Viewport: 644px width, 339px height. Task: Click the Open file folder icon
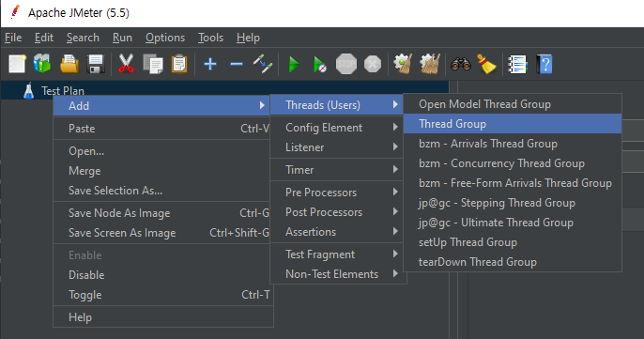(69, 64)
